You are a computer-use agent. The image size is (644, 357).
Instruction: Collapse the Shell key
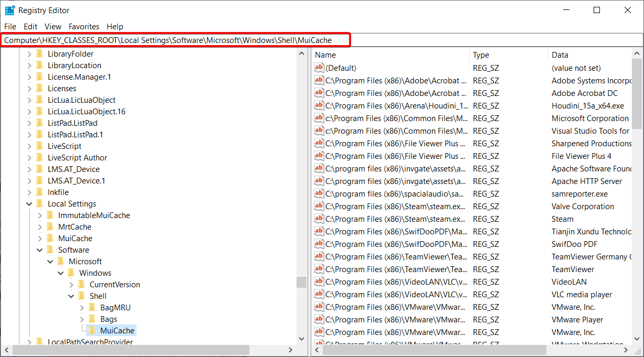(x=71, y=296)
